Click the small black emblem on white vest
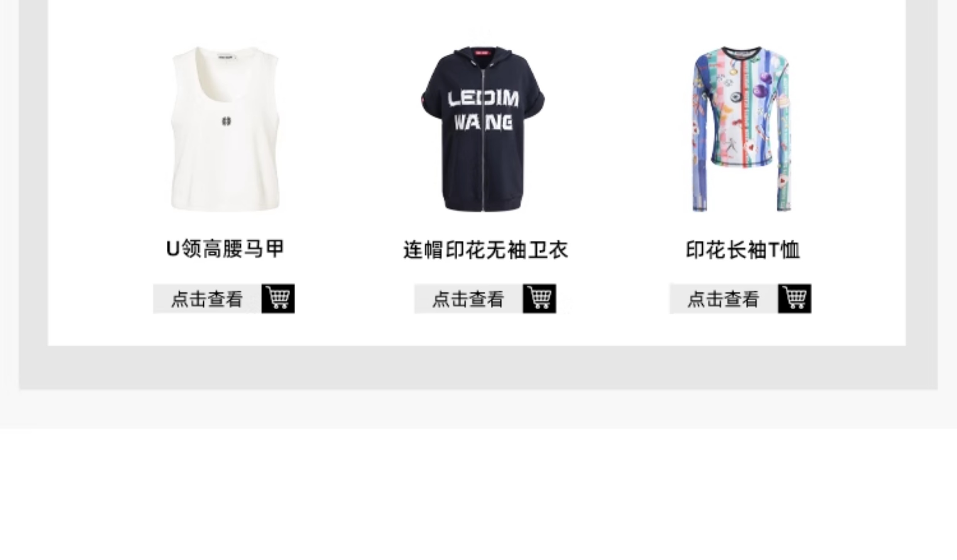957x560 pixels. [227, 121]
